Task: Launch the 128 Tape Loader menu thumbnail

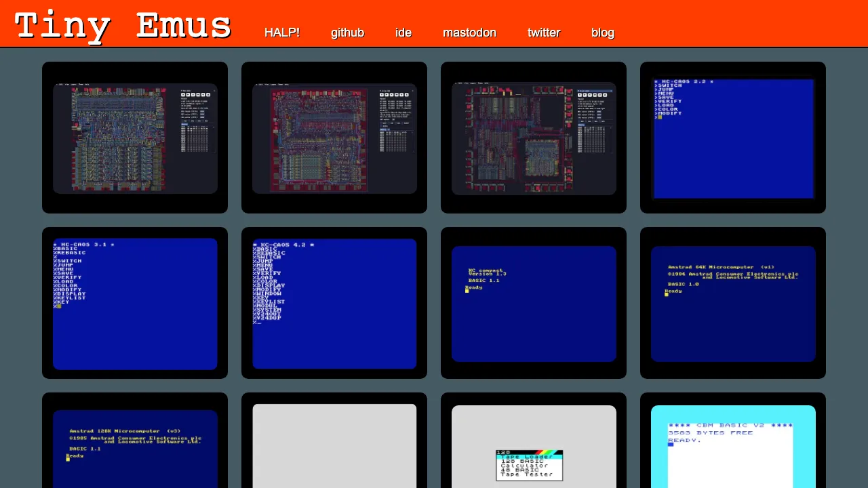Action: click(534, 441)
